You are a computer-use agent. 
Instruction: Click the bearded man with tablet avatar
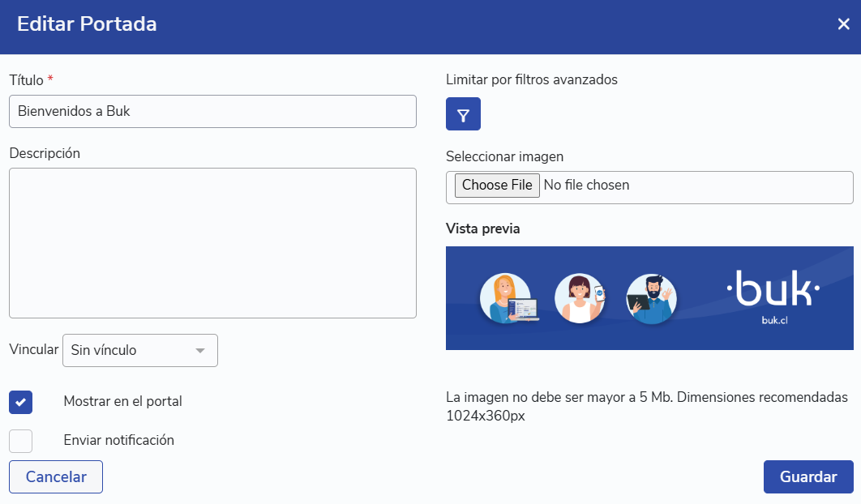[x=652, y=298]
